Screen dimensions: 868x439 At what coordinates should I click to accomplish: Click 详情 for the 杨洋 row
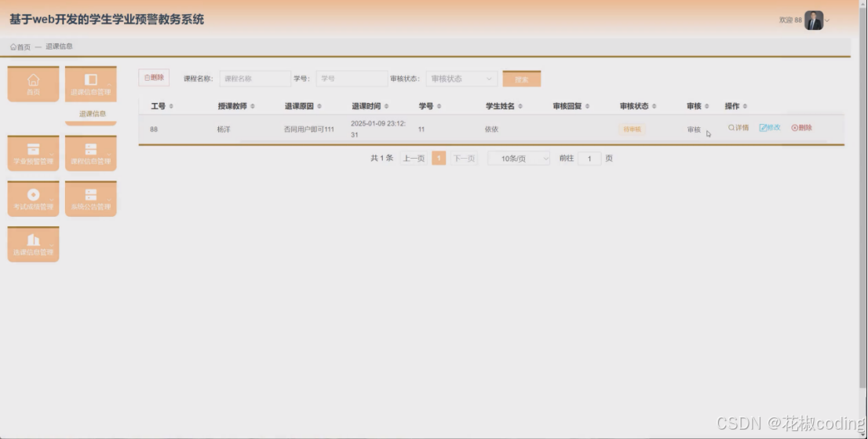pyautogui.click(x=739, y=128)
